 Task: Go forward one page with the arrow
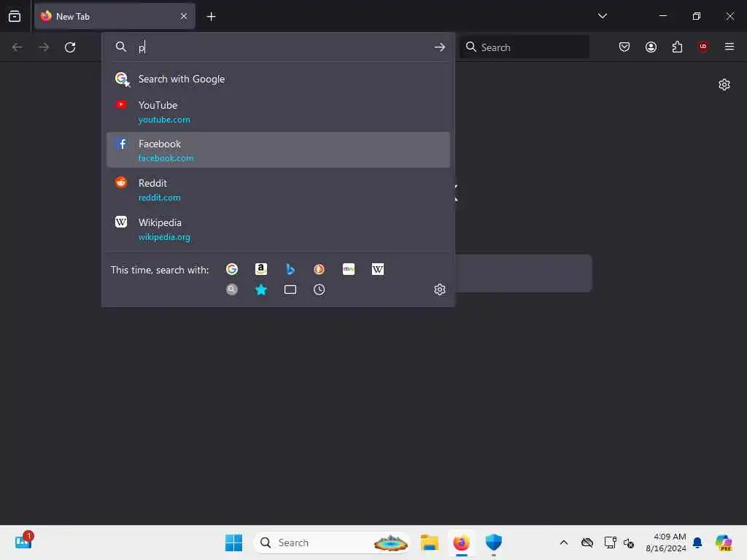pyautogui.click(x=44, y=47)
